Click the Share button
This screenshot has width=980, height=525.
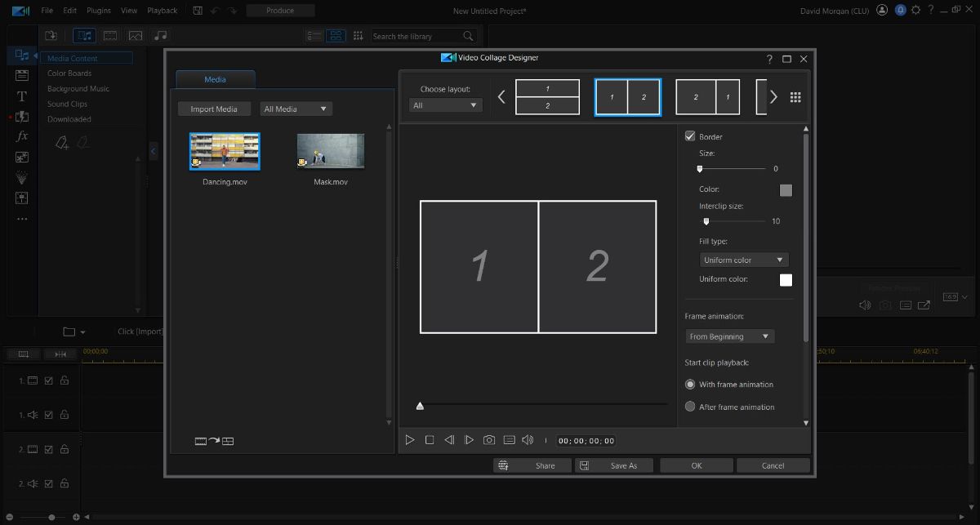click(532, 465)
